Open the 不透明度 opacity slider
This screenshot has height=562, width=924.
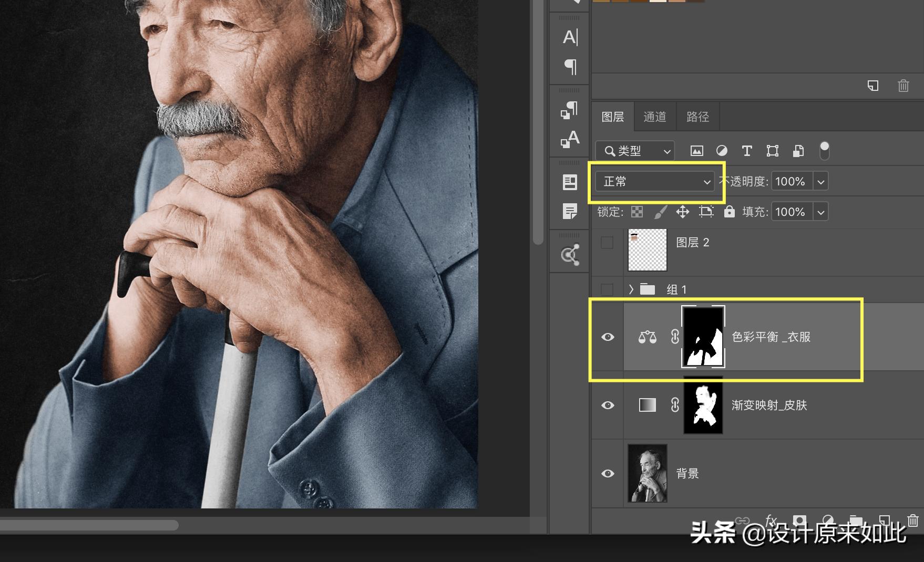(x=820, y=181)
